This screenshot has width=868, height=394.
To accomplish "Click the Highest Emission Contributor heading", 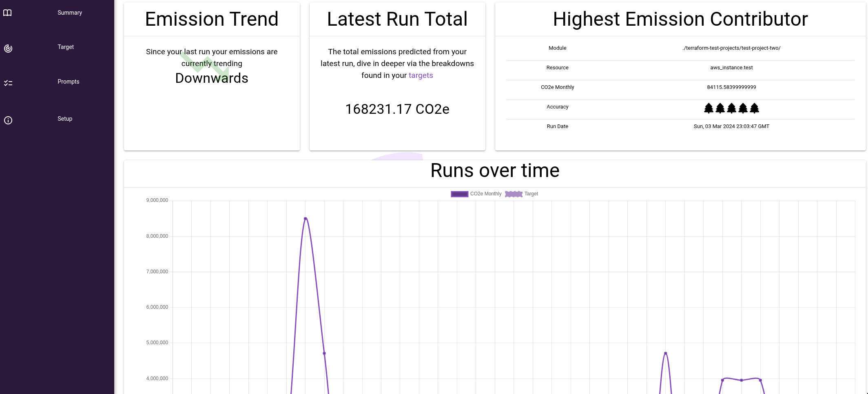I will coord(680,19).
